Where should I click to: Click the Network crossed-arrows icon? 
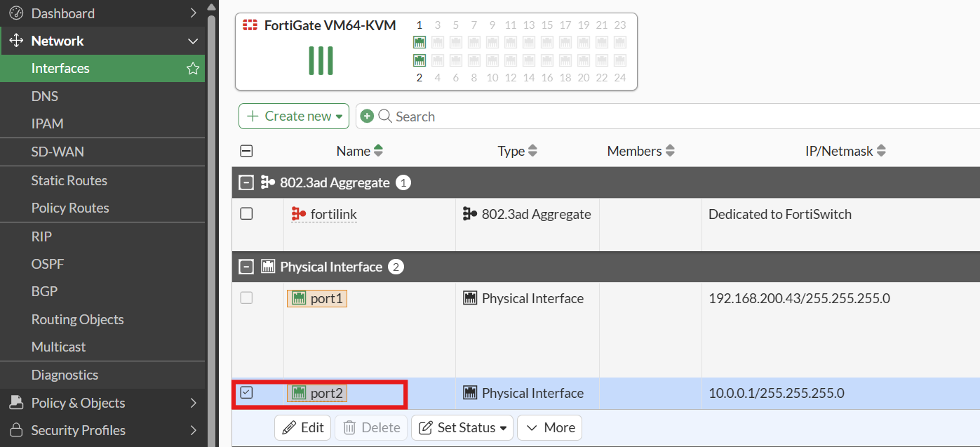tap(15, 41)
